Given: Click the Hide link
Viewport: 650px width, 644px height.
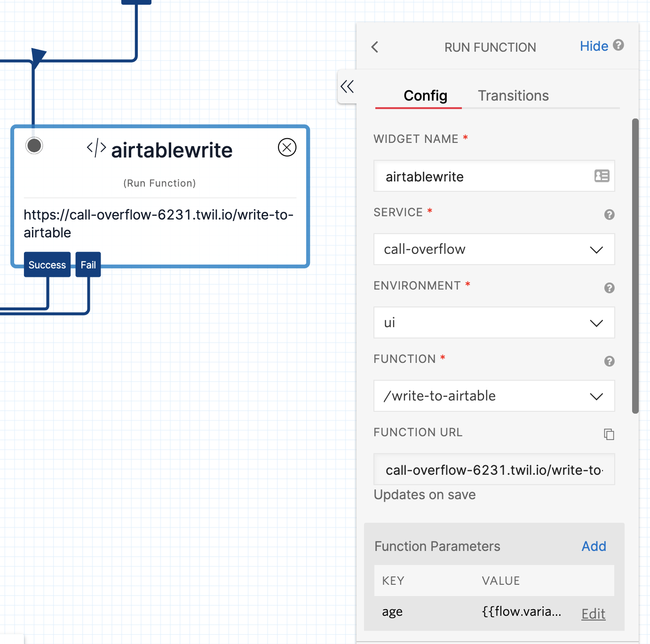Looking at the screenshot, I should [x=594, y=46].
